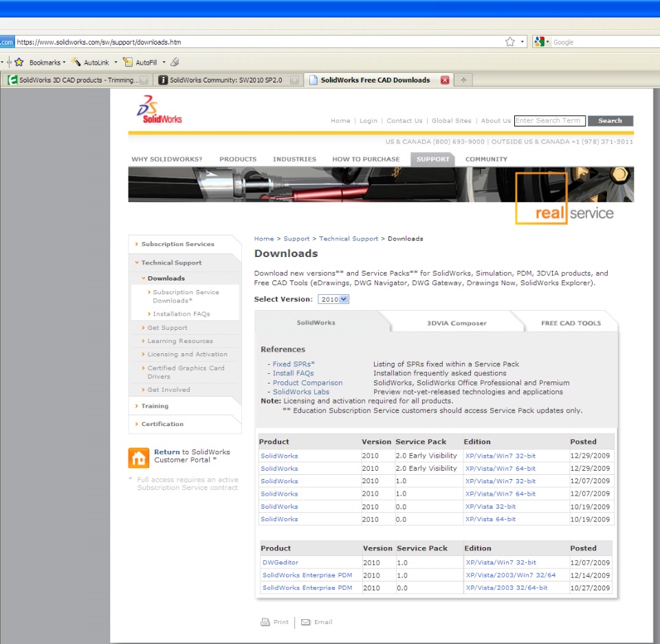Click the AutoFill form icon

click(128, 62)
